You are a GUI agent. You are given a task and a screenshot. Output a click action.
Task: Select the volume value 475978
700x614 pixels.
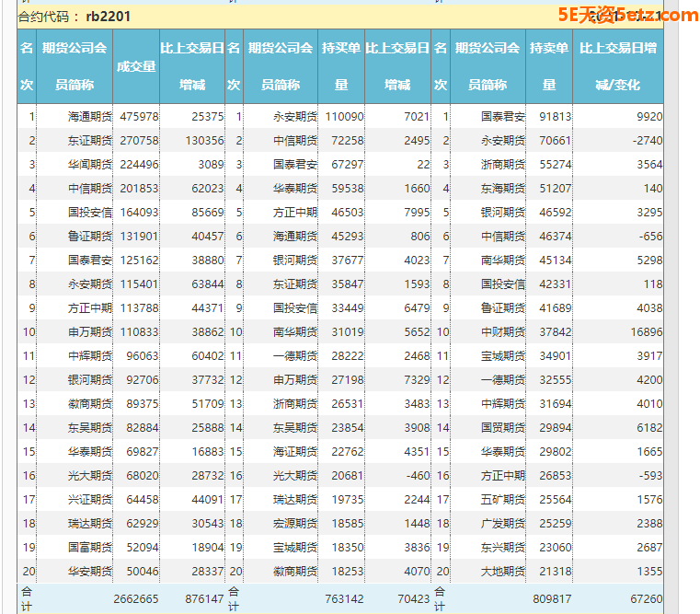tap(139, 117)
